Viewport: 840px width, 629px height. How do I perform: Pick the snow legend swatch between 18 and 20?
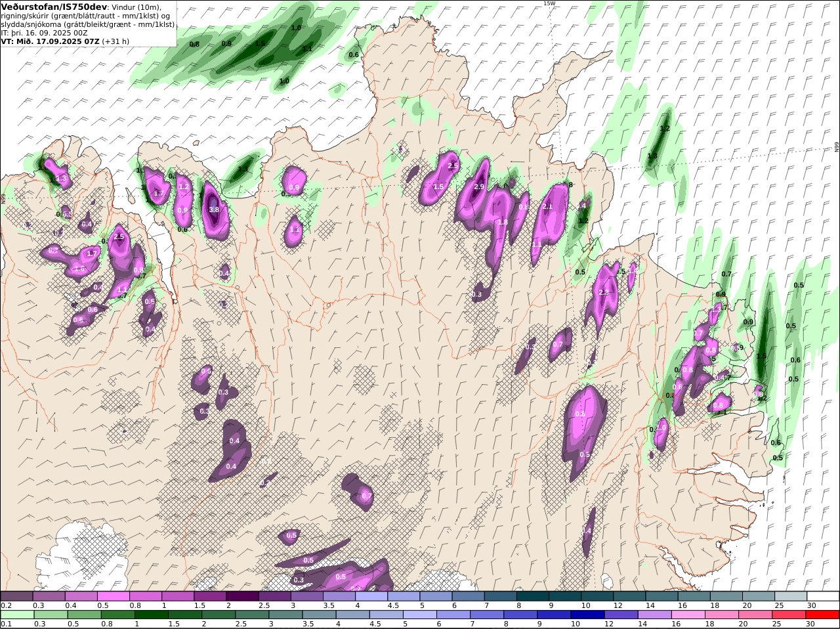point(726,596)
